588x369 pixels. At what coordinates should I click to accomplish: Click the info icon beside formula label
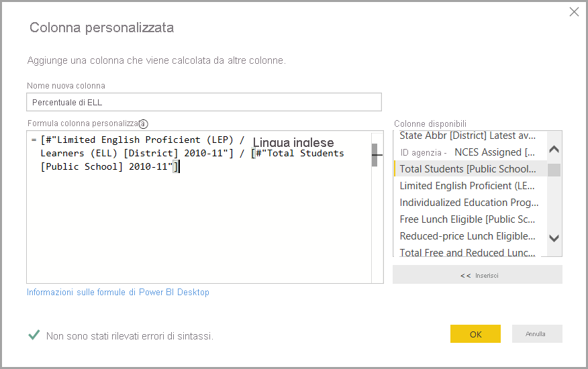pyautogui.click(x=143, y=123)
